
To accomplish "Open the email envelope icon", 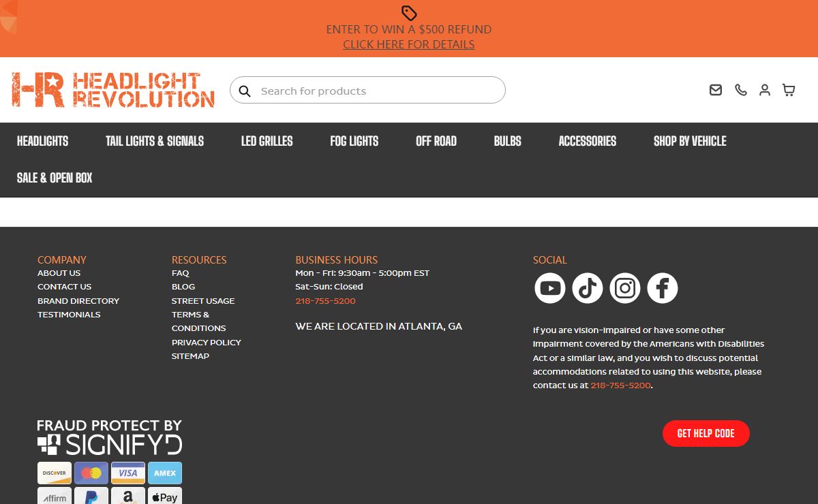I will 716,90.
